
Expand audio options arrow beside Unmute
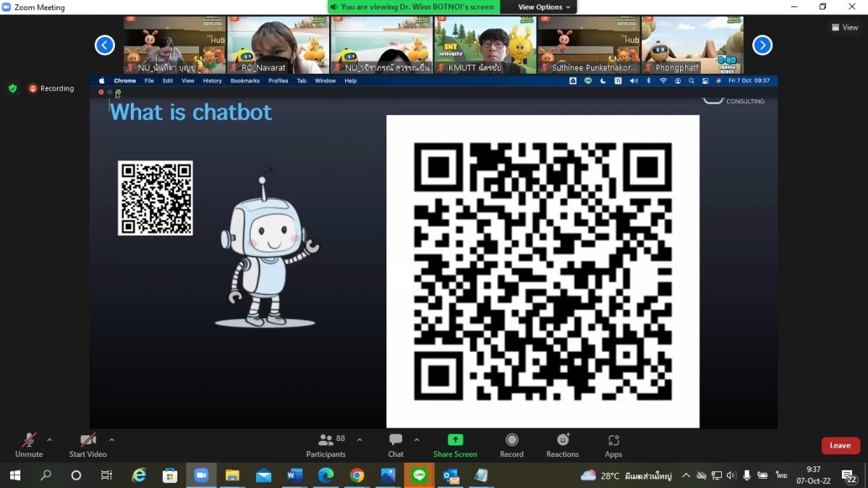pyautogui.click(x=49, y=440)
